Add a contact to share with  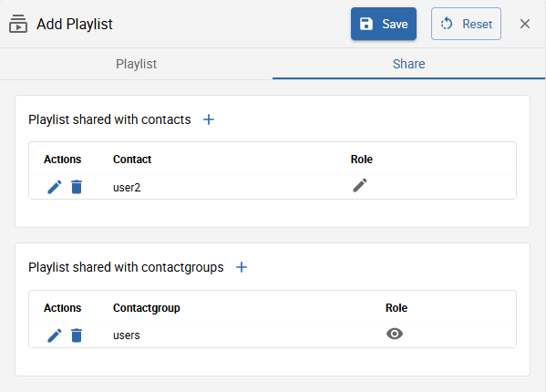(209, 119)
